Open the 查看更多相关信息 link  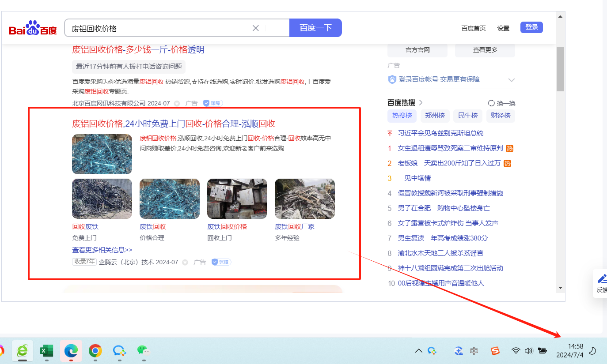tap(102, 250)
